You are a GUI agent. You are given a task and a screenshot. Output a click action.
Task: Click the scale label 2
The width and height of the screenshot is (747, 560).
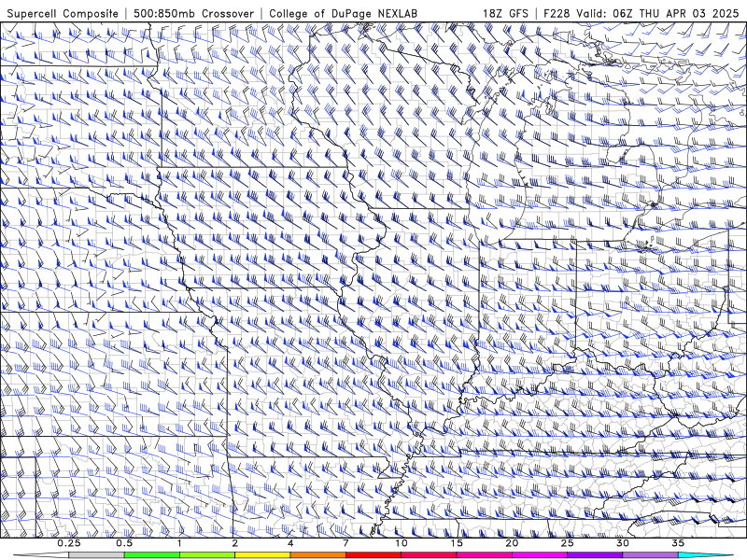point(235,543)
